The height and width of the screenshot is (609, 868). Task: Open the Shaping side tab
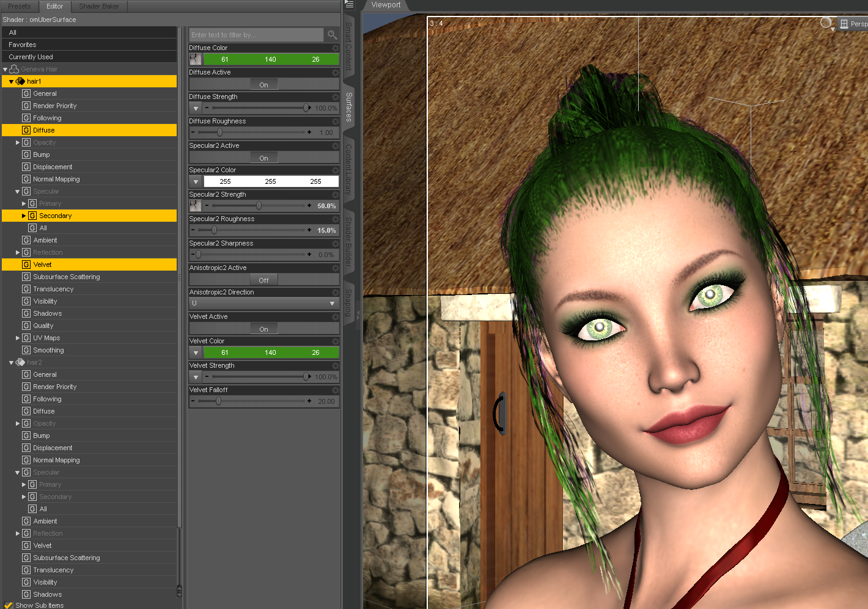coord(349,302)
